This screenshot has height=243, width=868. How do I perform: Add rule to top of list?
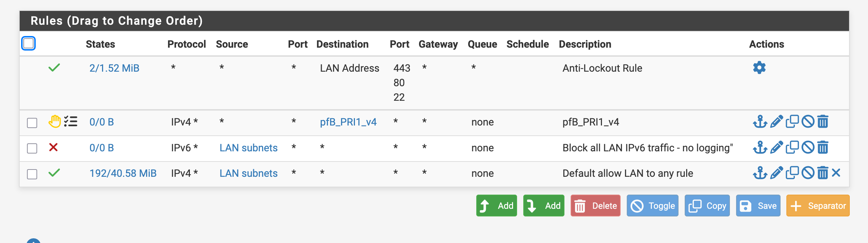click(x=496, y=206)
